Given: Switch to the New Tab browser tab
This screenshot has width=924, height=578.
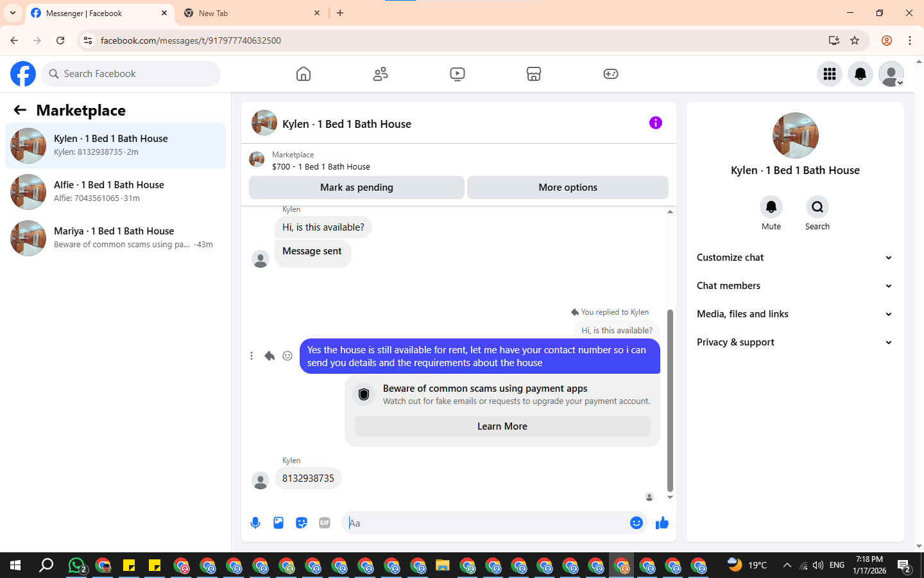Looking at the screenshot, I should (x=250, y=13).
